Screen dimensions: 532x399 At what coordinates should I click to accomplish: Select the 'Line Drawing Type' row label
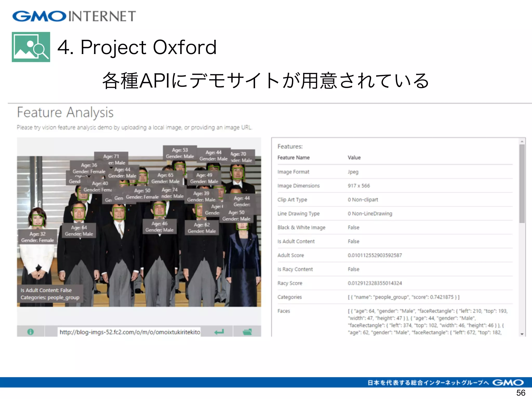[298, 214]
